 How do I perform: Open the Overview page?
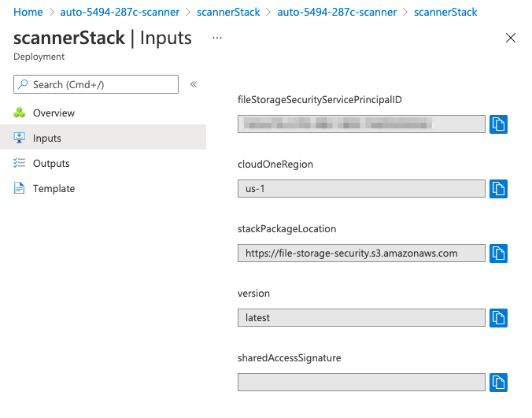pyautogui.click(x=54, y=113)
